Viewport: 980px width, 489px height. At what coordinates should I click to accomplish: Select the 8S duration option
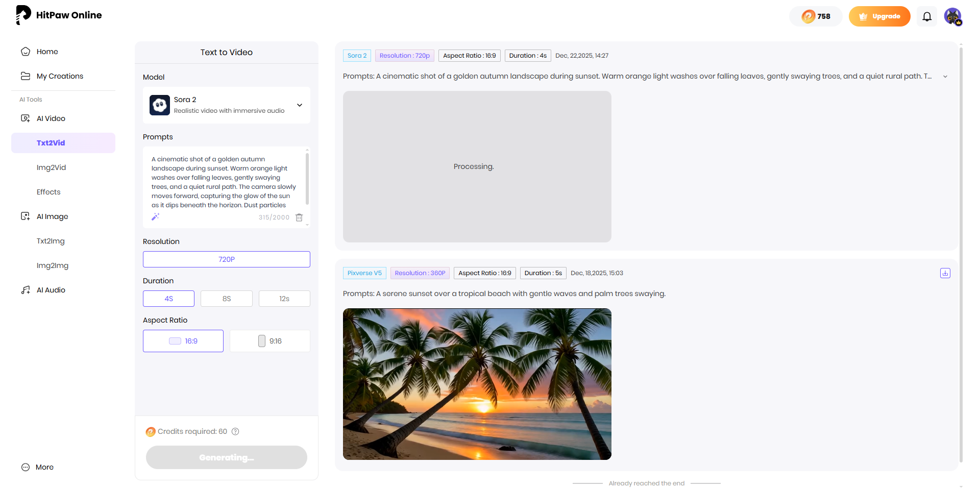click(226, 298)
